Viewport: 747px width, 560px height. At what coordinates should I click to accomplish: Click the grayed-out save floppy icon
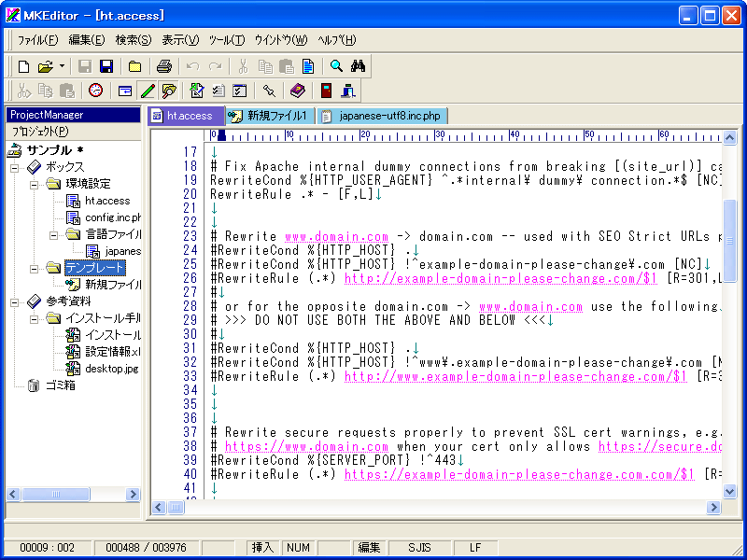coord(85,66)
